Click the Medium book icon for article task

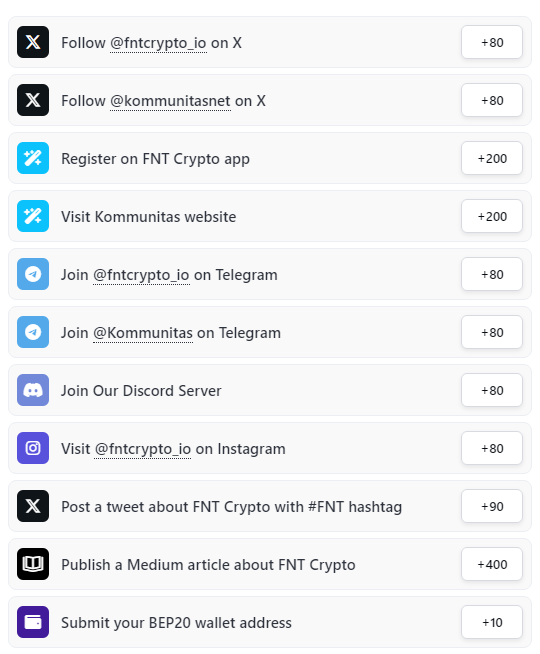(x=33, y=564)
